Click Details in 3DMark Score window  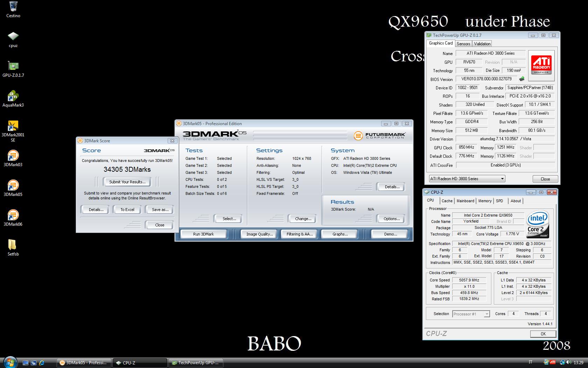(x=96, y=210)
